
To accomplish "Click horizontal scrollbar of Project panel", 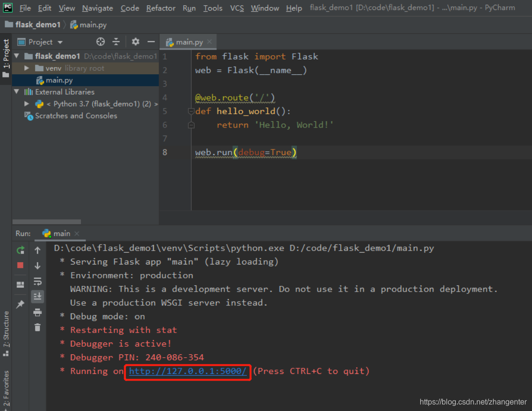I will tap(47, 222).
